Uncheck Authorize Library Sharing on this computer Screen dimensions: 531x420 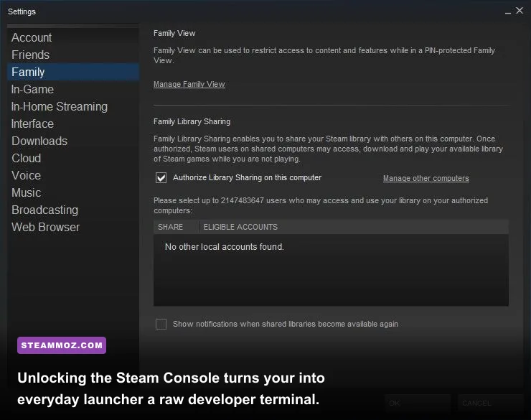161,178
